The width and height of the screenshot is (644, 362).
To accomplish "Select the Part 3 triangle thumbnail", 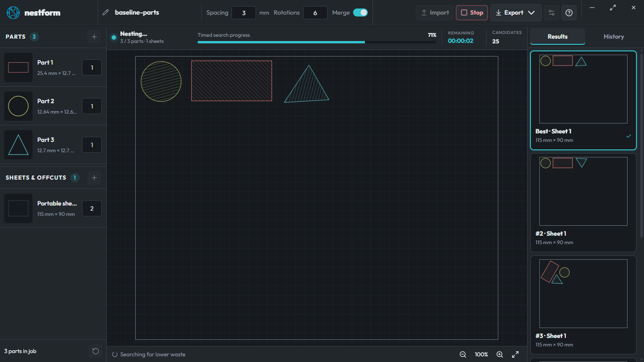I will coord(18,145).
